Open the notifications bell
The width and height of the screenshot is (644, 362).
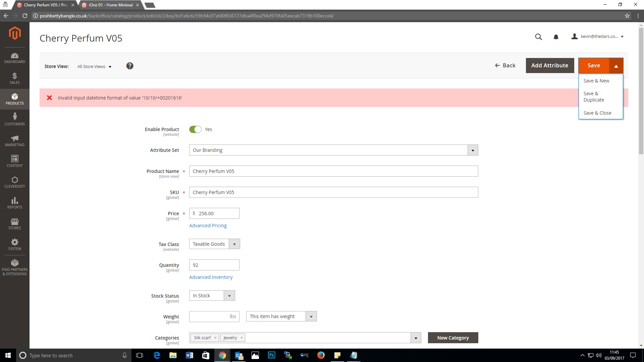point(556,37)
